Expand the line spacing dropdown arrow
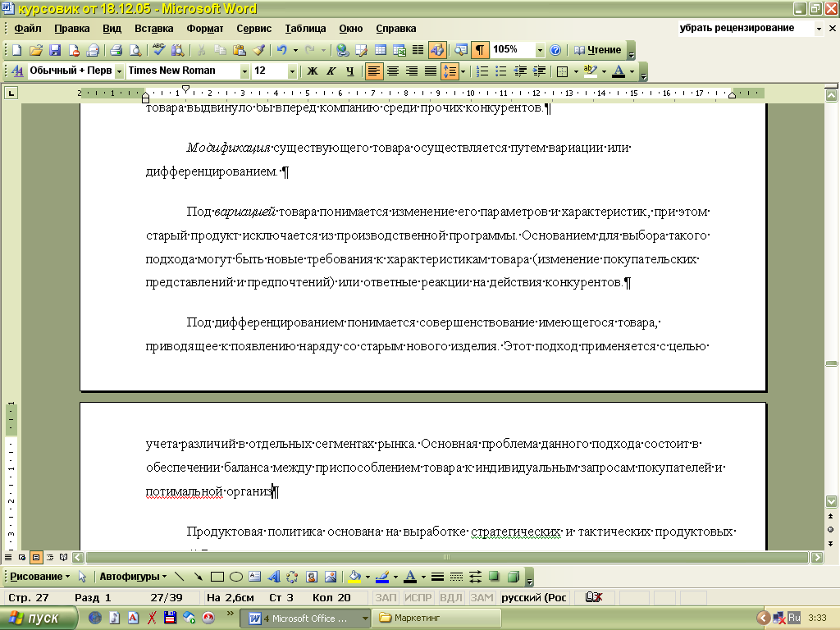The height and width of the screenshot is (630, 840). coord(463,71)
